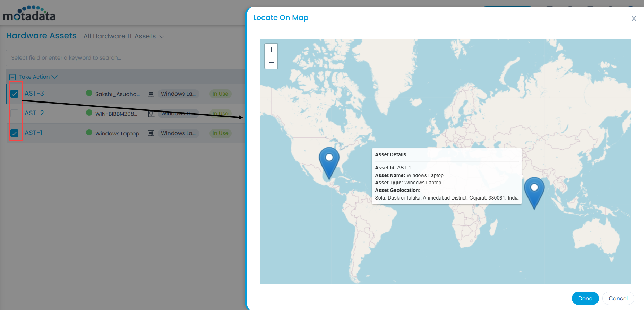Open the AST-1 asset link
The image size is (644, 310).
point(33,133)
